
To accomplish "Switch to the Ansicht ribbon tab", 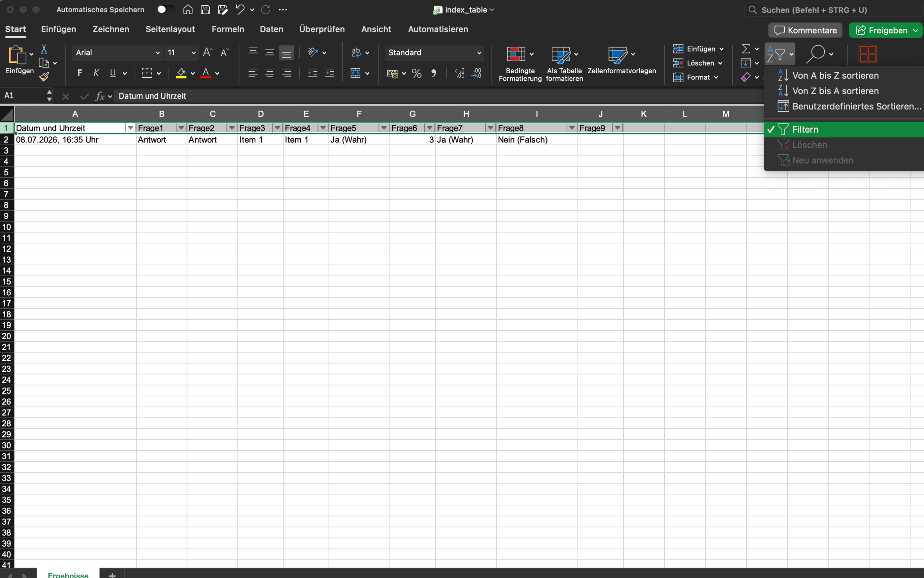I will (x=376, y=29).
